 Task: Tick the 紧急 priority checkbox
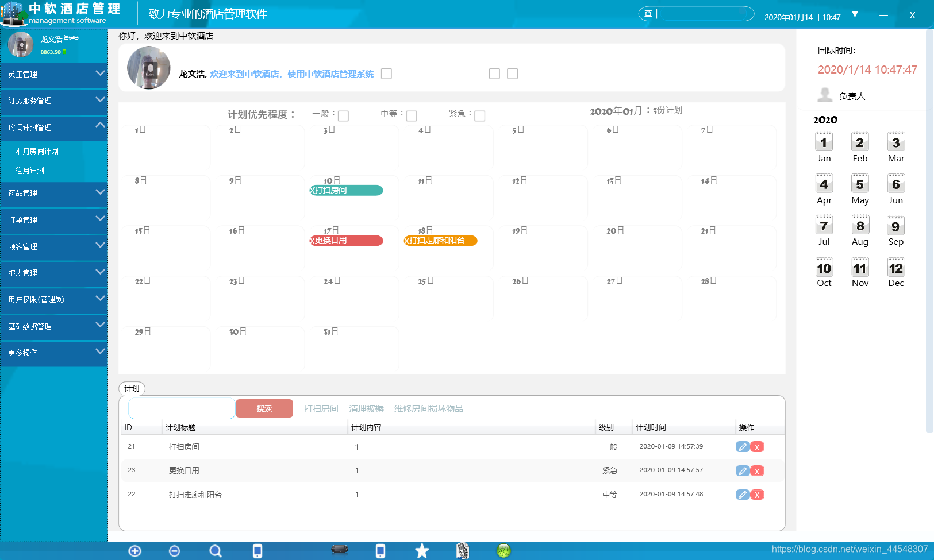tap(480, 116)
